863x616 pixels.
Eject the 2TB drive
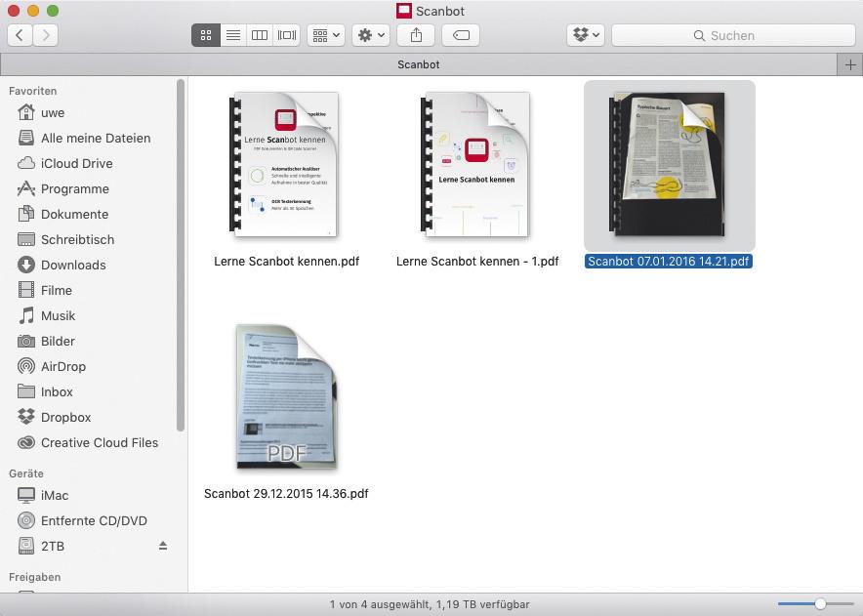pos(163,546)
